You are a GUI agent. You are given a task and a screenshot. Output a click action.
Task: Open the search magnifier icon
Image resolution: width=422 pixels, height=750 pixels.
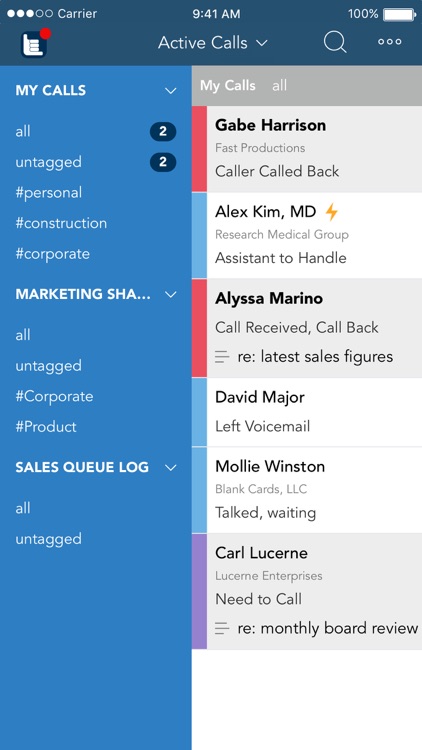point(335,42)
